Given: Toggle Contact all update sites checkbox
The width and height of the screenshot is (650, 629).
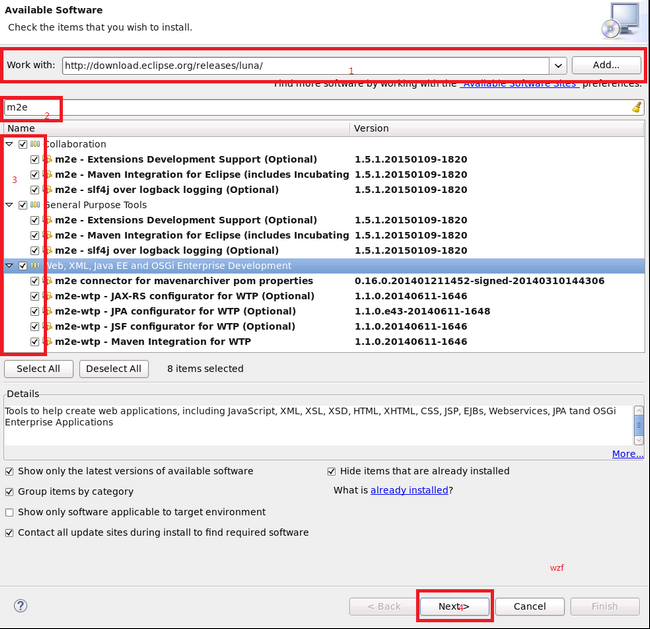Looking at the screenshot, I should [x=10, y=533].
